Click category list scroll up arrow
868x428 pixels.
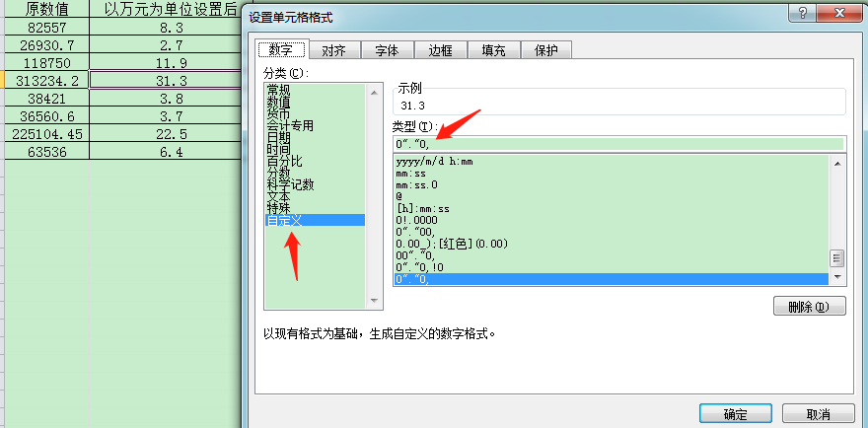[x=373, y=92]
